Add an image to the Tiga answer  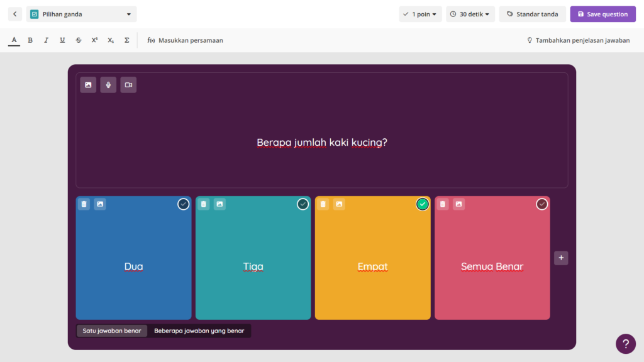point(219,204)
